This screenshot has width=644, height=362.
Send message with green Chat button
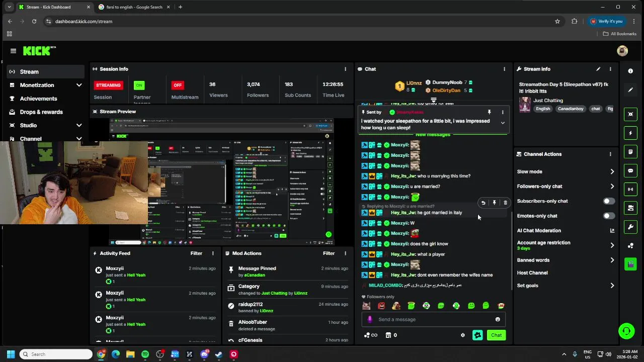(x=496, y=335)
